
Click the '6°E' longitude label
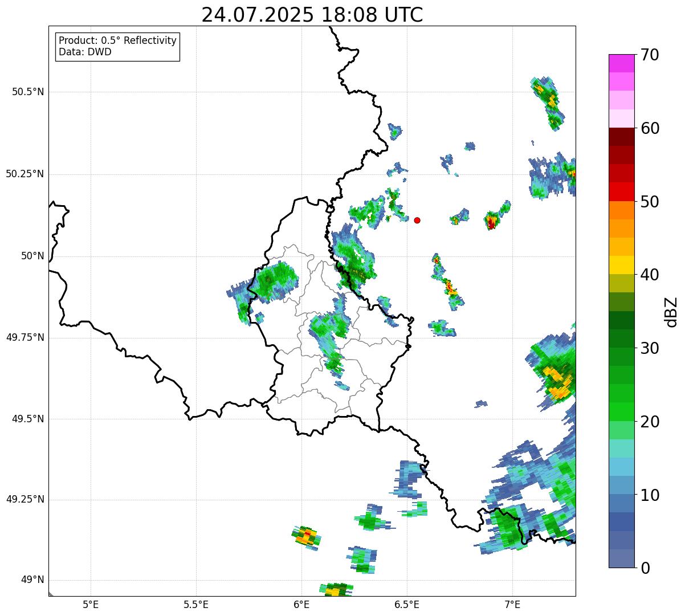[301, 604]
